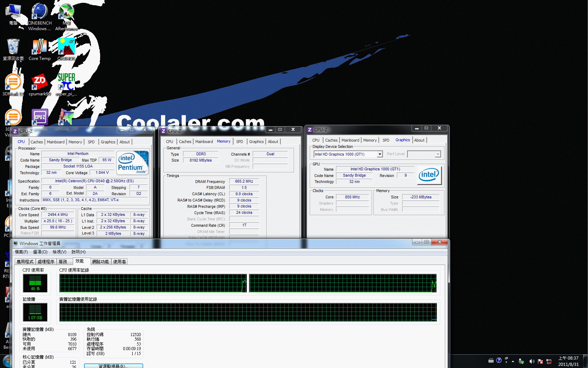Image resolution: width=588 pixels, height=368 pixels.
Task: Click Multiplier value 'x 25.0 ( 16 - 25 )'
Action: coord(58,221)
